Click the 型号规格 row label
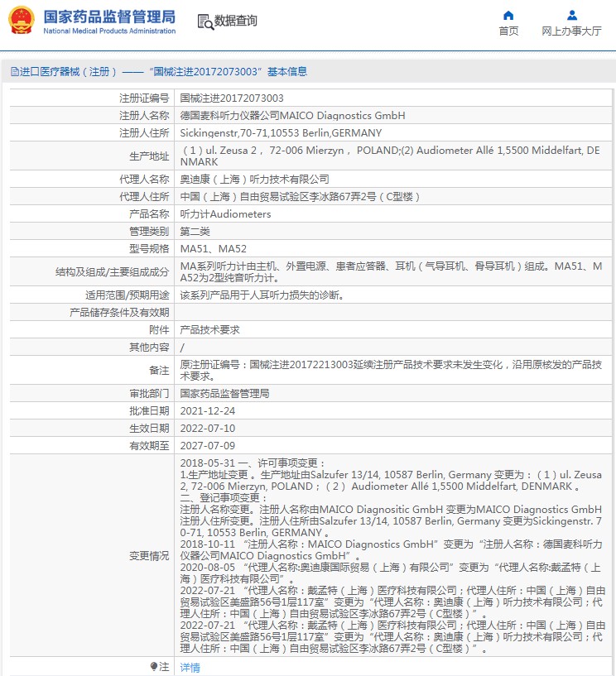 [x=149, y=249]
